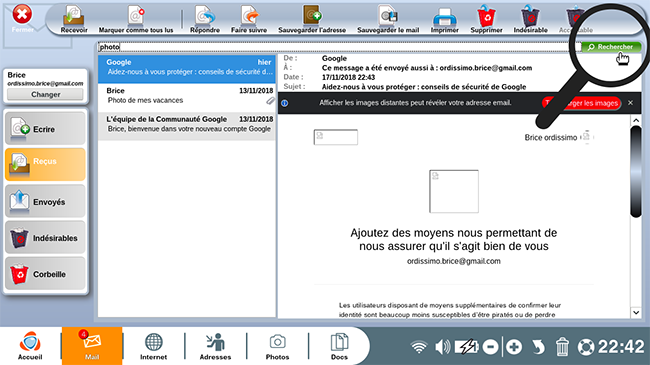Click the speaker volume icon

(x=442, y=347)
